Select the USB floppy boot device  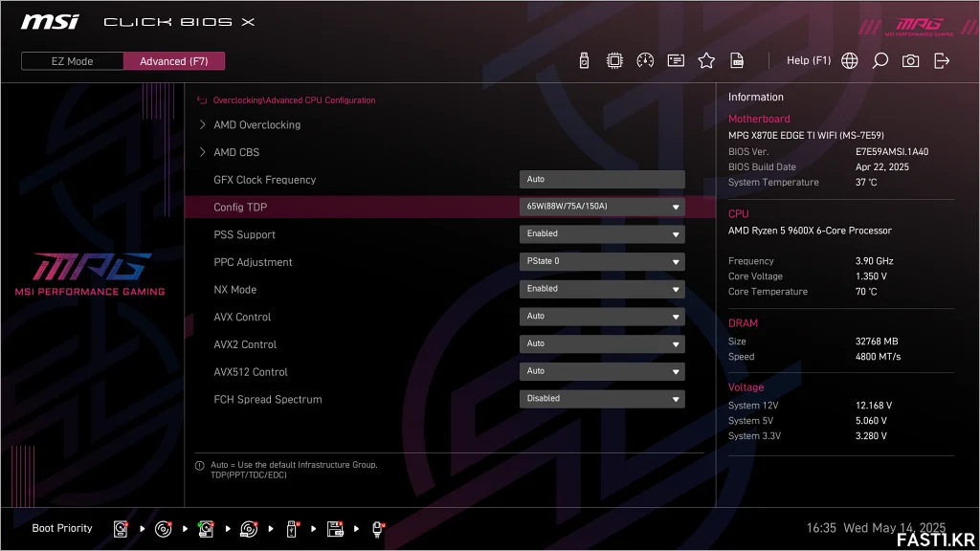coord(335,529)
